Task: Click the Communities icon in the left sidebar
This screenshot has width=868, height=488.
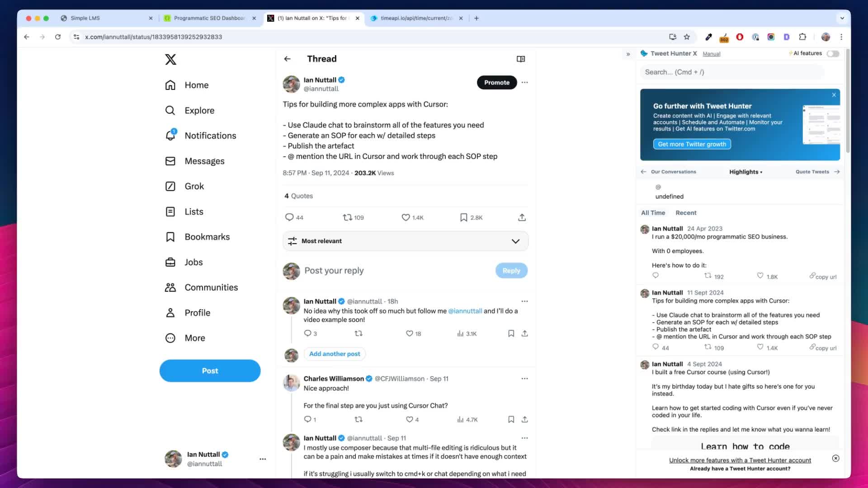Action: coord(170,287)
